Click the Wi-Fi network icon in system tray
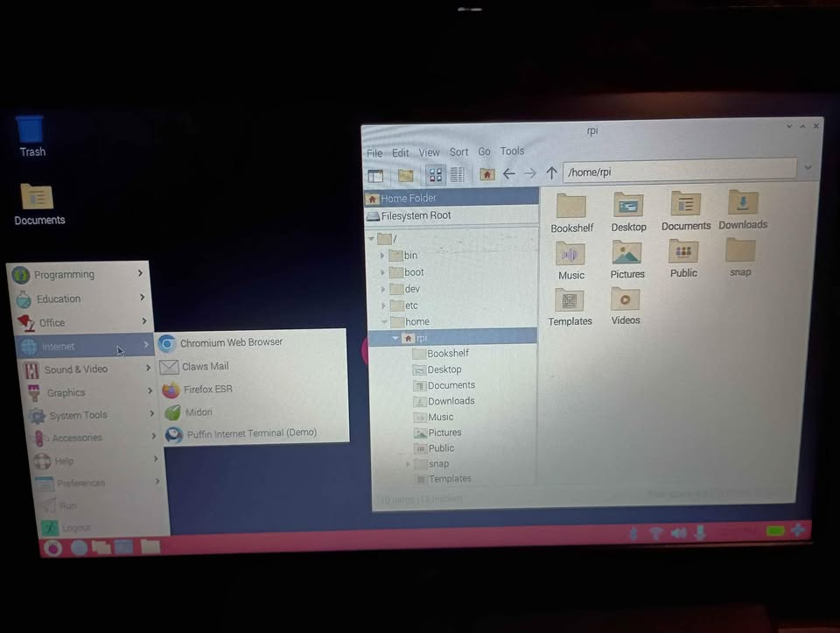840x633 pixels. (656, 533)
